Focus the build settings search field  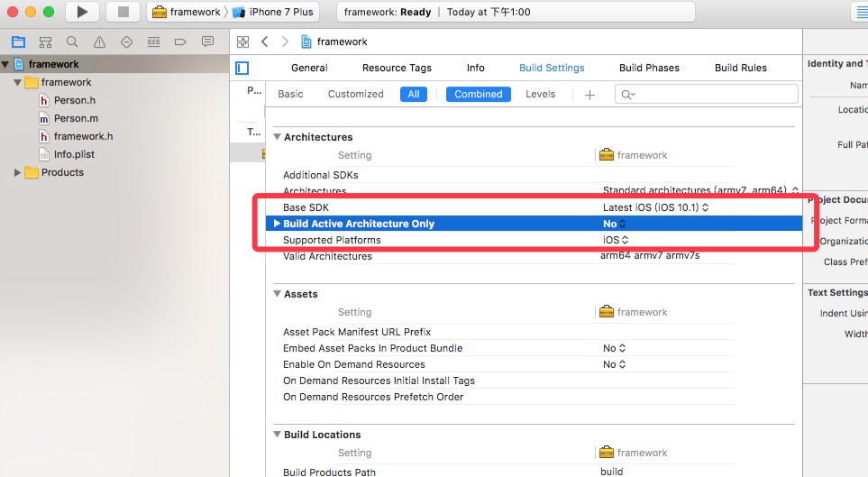point(707,94)
